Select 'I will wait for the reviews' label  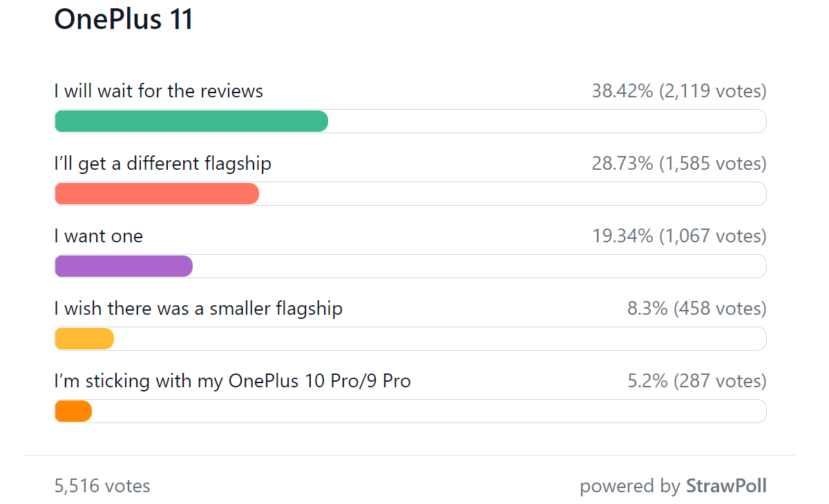click(159, 91)
